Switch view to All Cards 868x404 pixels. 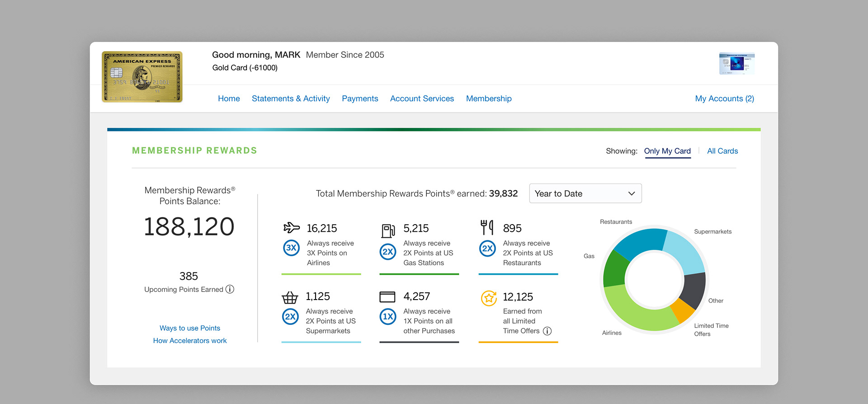point(722,151)
